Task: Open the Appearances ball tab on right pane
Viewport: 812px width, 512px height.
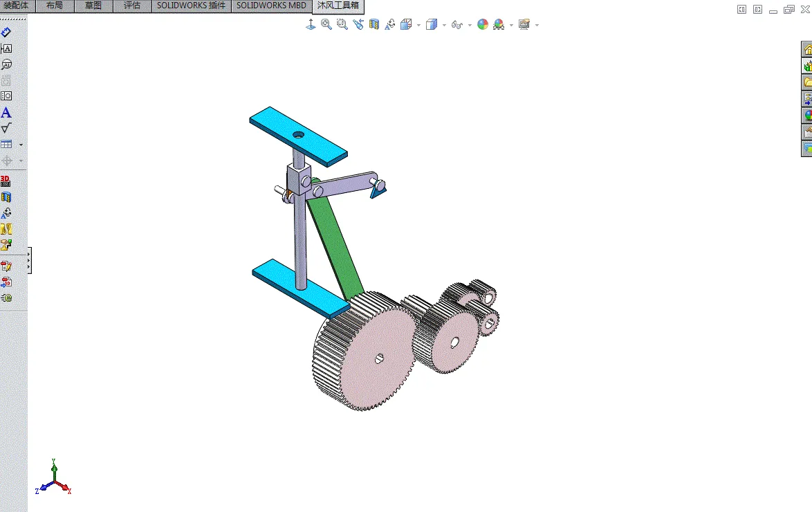Action: [807, 116]
